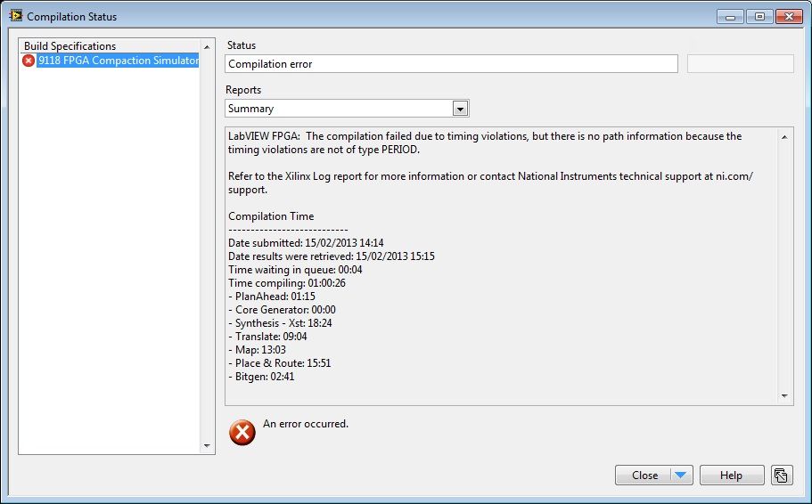Click the 'Bitgen: 02:41' line
The image size is (812, 504).
[261, 377]
